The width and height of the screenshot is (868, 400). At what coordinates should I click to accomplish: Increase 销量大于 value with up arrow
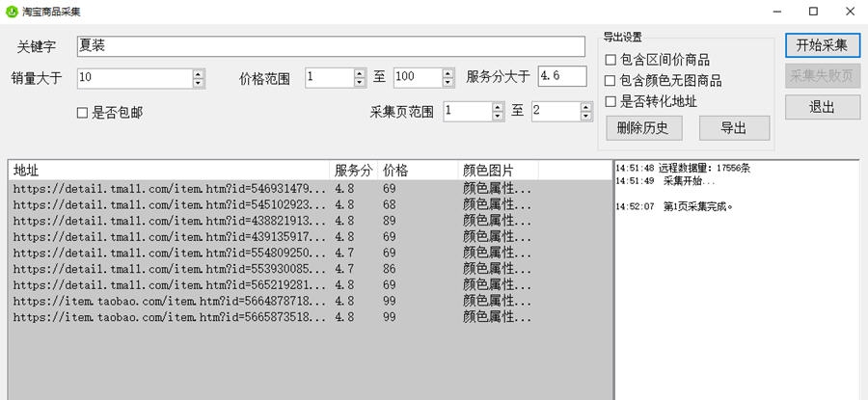[198, 73]
